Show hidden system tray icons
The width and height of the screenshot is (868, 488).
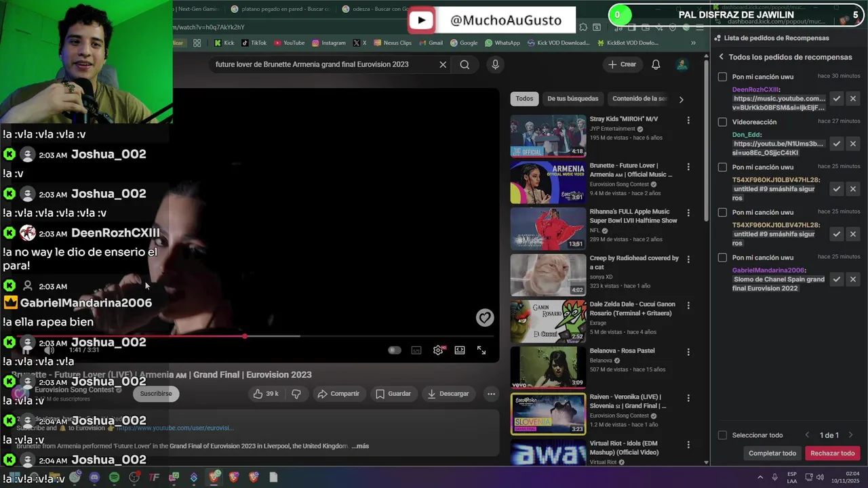click(759, 477)
